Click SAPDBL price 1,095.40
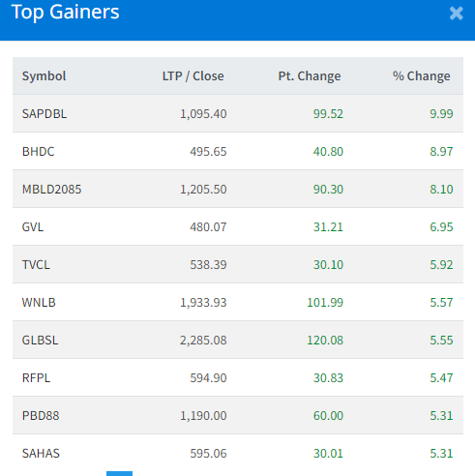The width and height of the screenshot is (475, 476). (203, 114)
